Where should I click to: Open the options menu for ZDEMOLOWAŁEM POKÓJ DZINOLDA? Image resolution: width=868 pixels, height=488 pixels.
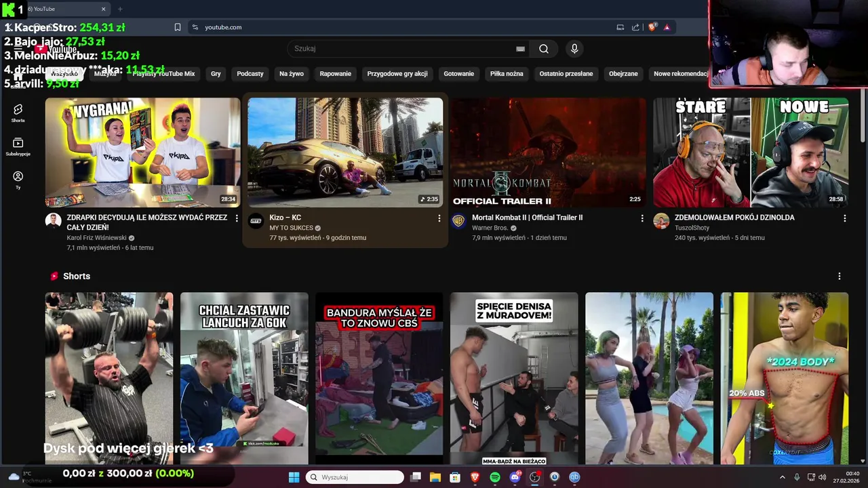pos(844,218)
